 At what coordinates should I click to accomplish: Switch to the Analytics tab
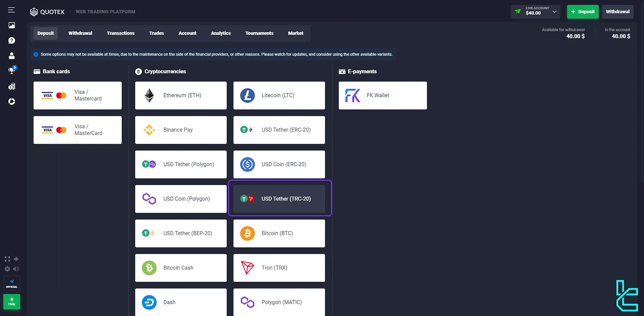pyautogui.click(x=221, y=33)
